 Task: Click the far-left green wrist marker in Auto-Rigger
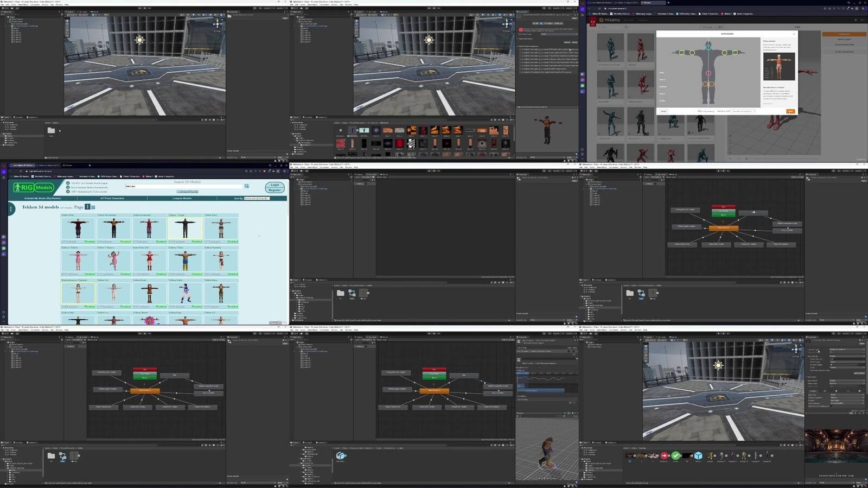[682, 53]
